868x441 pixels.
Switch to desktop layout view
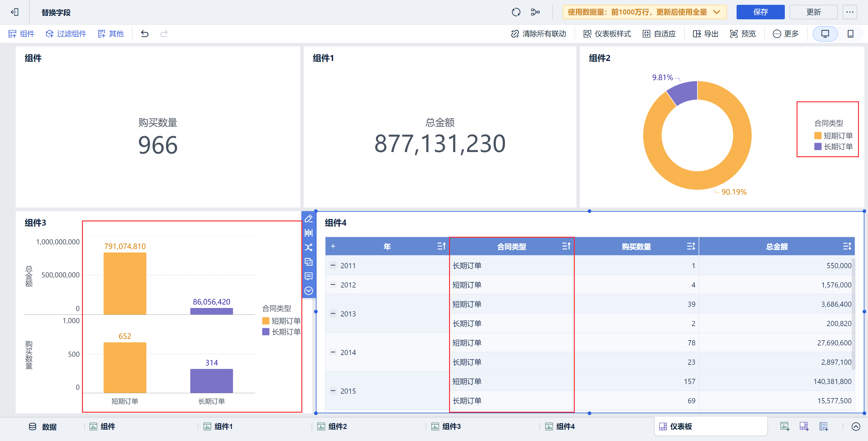click(825, 34)
